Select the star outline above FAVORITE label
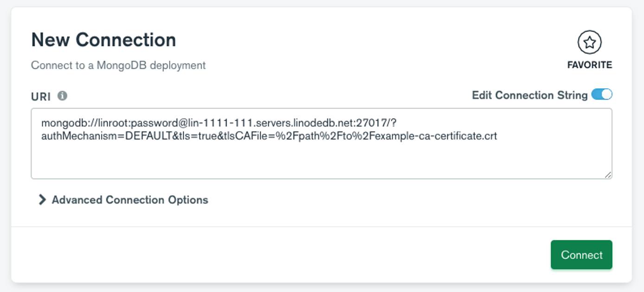644x292 pixels. [x=589, y=42]
